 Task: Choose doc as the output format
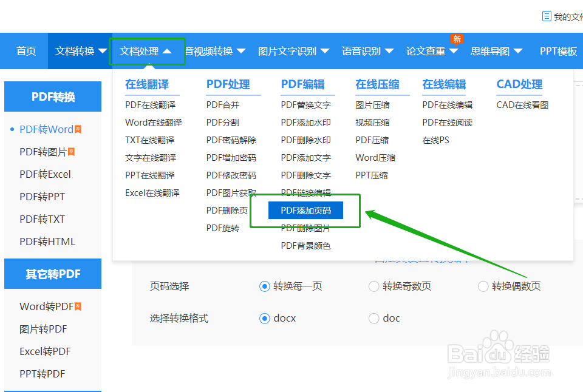pos(374,318)
